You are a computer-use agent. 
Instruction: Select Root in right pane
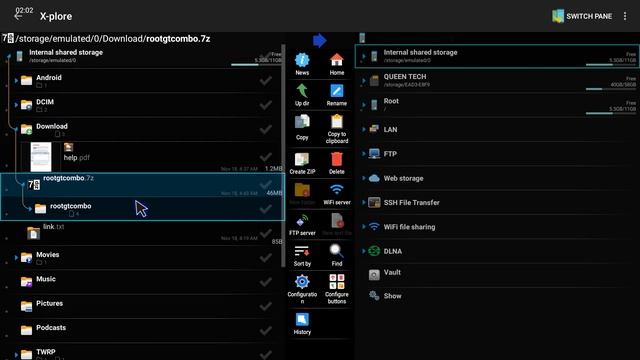point(497,105)
